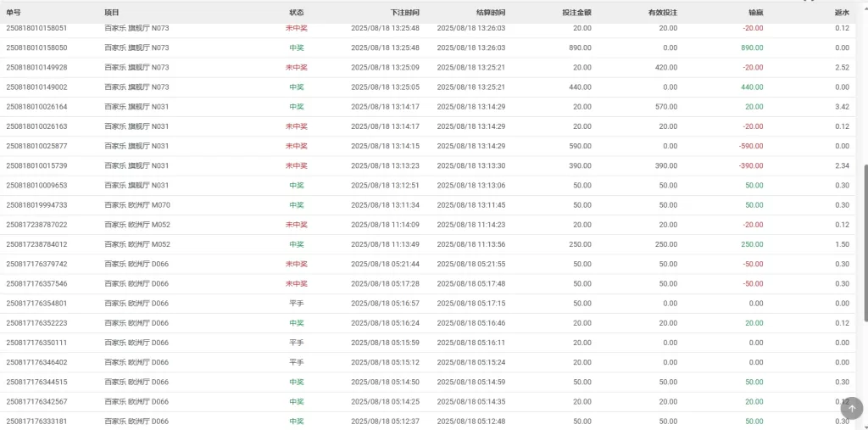Screen dimensions: 868x430
Task: Click the 状态 column header
Action: 296,12
